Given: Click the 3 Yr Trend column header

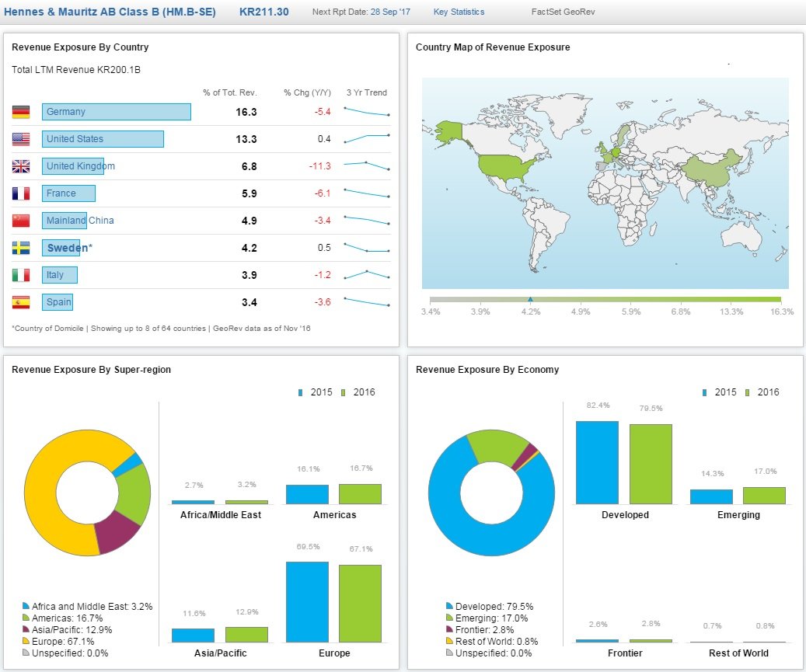Looking at the screenshot, I should [x=367, y=92].
